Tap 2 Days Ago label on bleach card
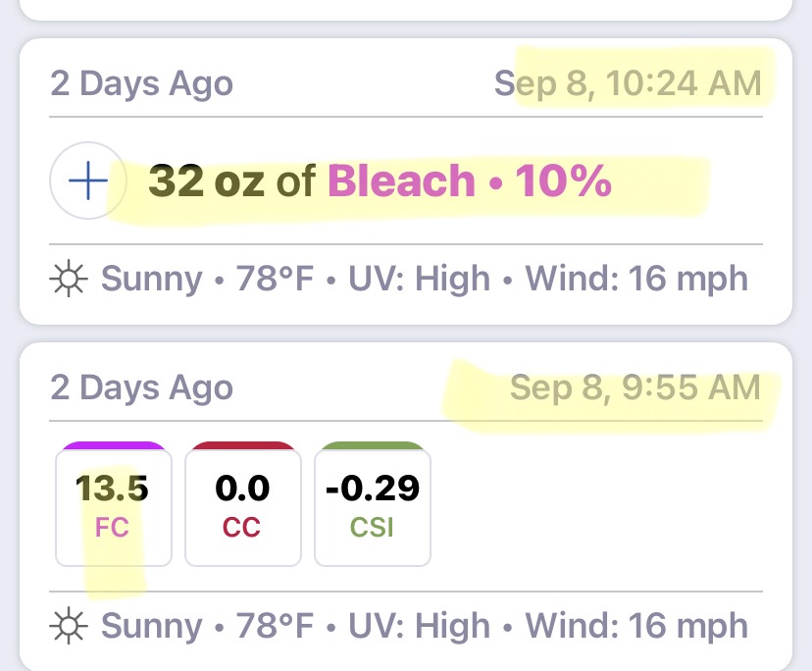Image resolution: width=812 pixels, height=671 pixels. pos(142,83)
